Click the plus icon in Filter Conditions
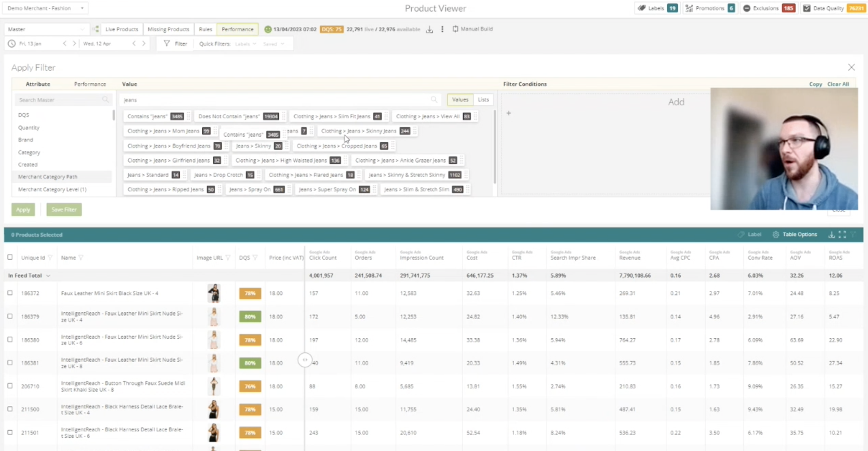The image size is (868, 451). click(x=509, y=113)
